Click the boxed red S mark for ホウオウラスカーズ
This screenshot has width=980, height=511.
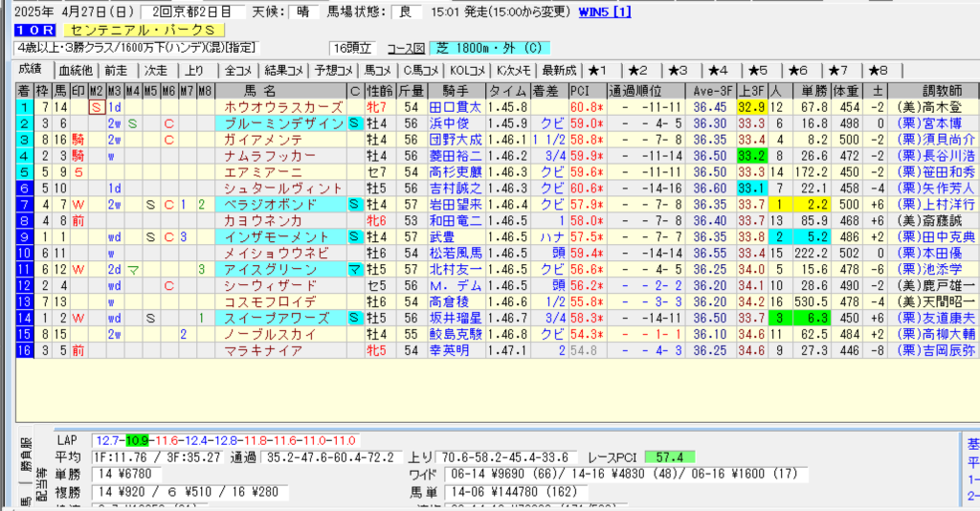[96, 107]
